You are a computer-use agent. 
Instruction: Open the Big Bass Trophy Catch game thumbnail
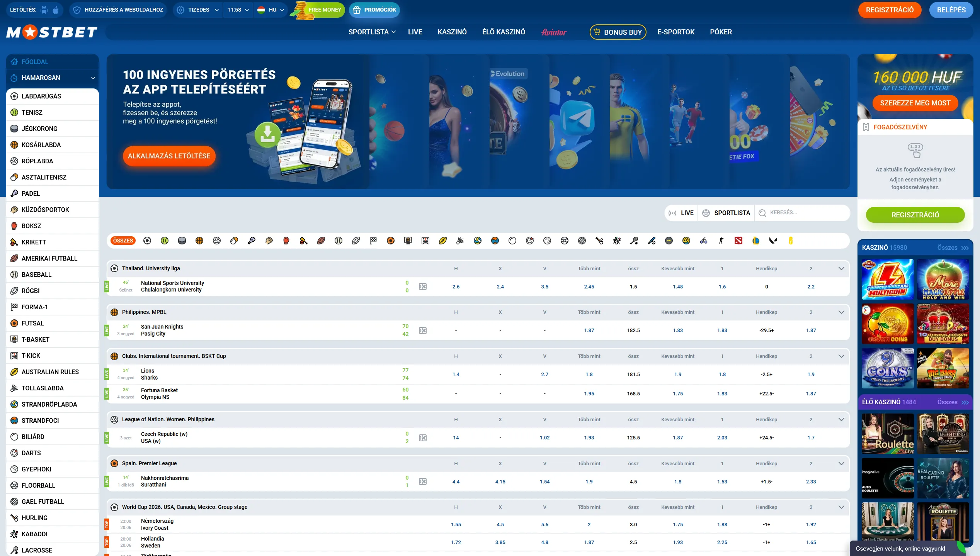(x=943, y=368)
